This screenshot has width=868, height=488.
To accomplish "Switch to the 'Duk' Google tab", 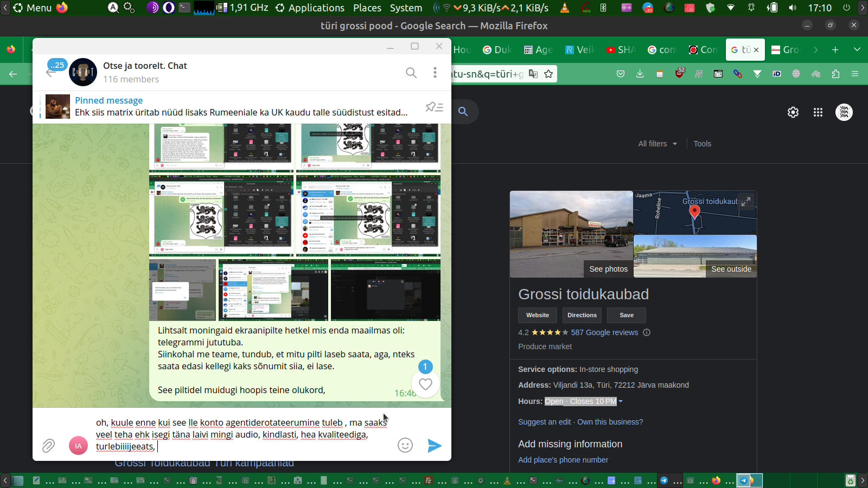I will (x=497, y=50).
